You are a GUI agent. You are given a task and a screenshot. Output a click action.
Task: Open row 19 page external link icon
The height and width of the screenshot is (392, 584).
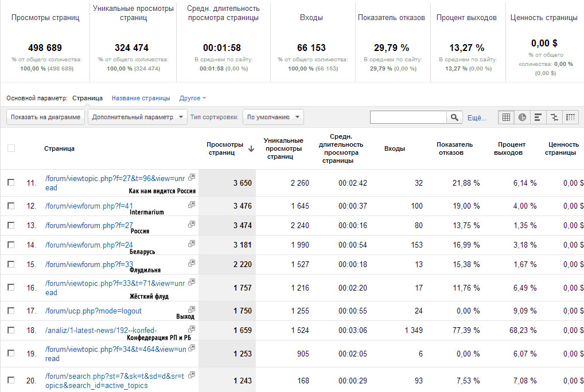coord(192,348)
